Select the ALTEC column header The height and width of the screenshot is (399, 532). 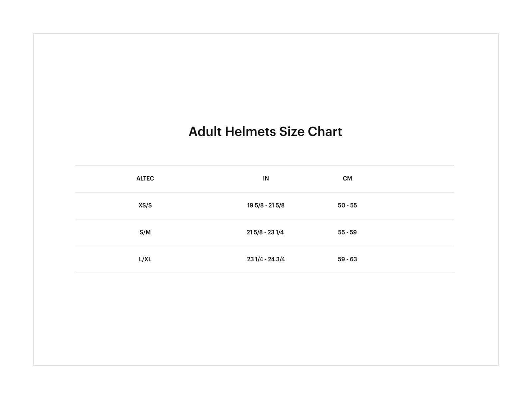pos(145,179)
